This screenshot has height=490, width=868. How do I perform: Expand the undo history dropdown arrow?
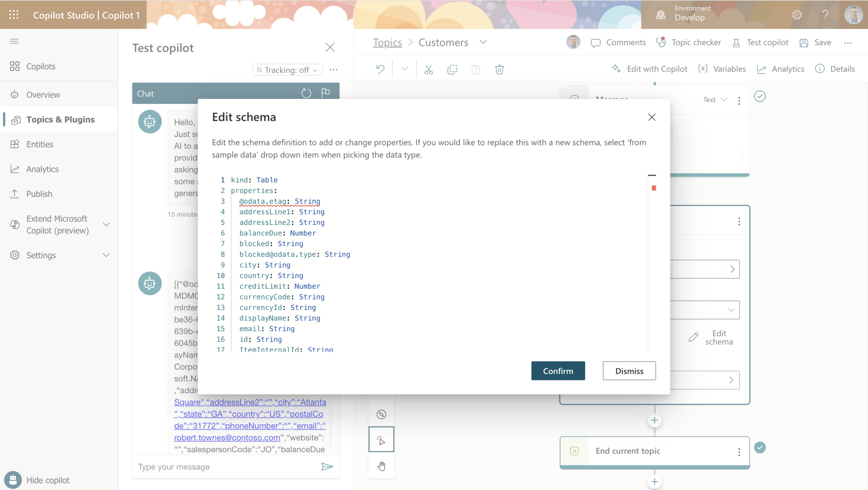(404, 69)
